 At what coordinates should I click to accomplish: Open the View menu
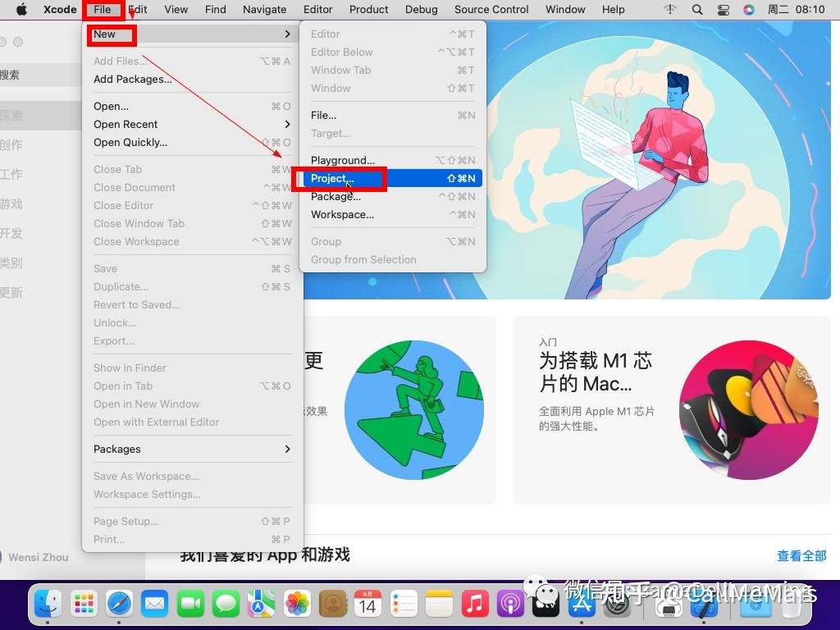(176, 9)
